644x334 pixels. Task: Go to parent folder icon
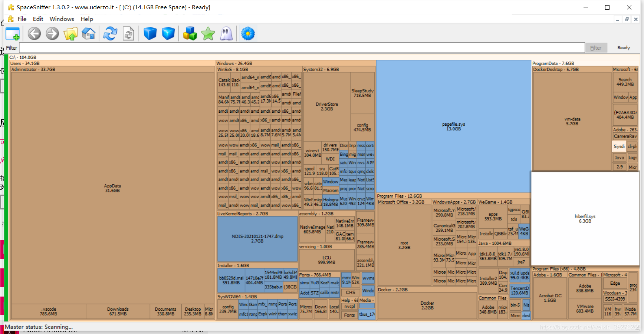70,34
